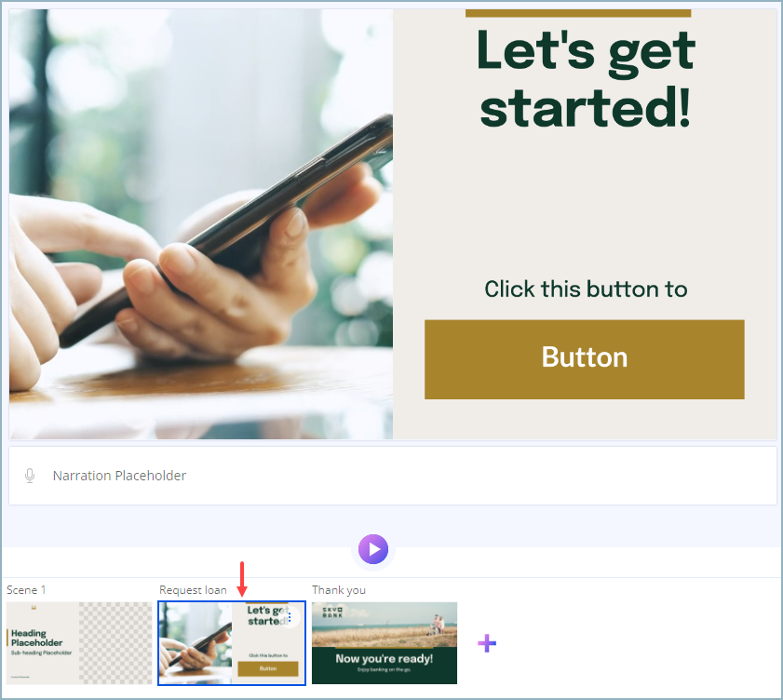Select the phone photo on the canvas
This screenshot has height=700, width=783.
point(201,224)
